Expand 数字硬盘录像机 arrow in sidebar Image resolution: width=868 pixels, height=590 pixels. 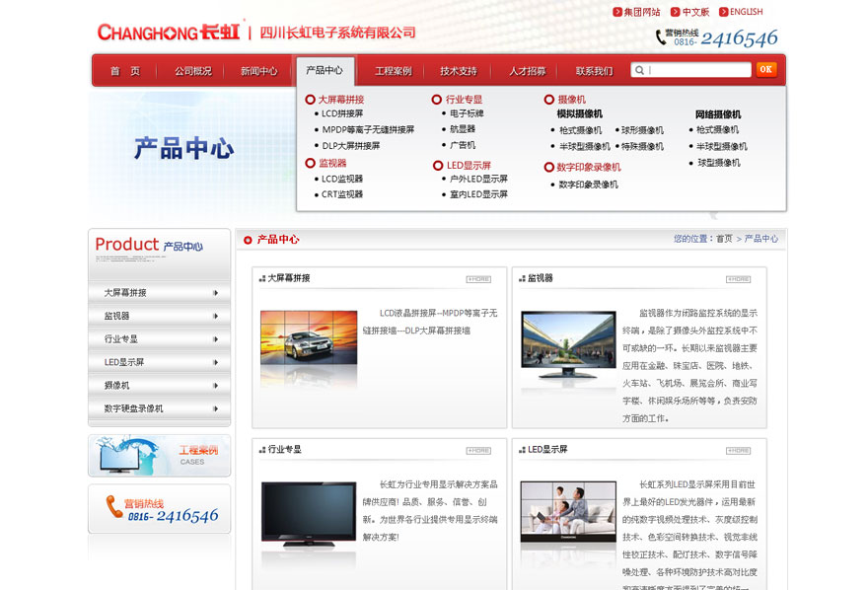click(216, 409)
